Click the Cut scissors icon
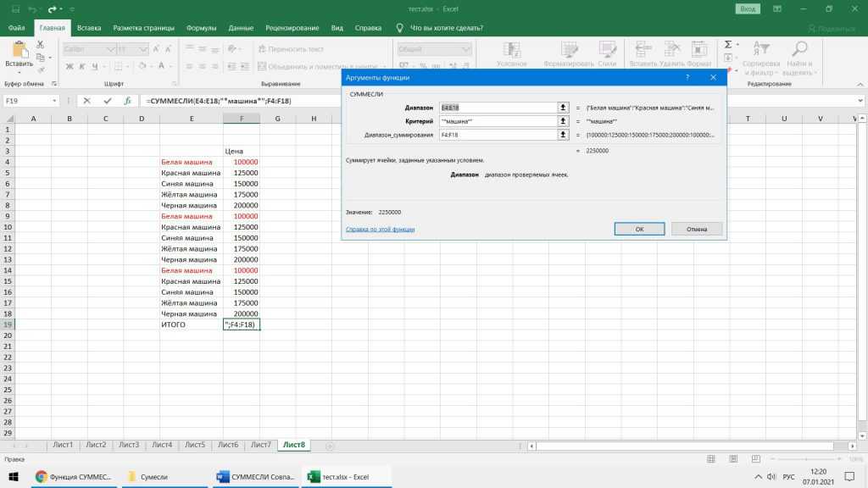 (40, 44)
